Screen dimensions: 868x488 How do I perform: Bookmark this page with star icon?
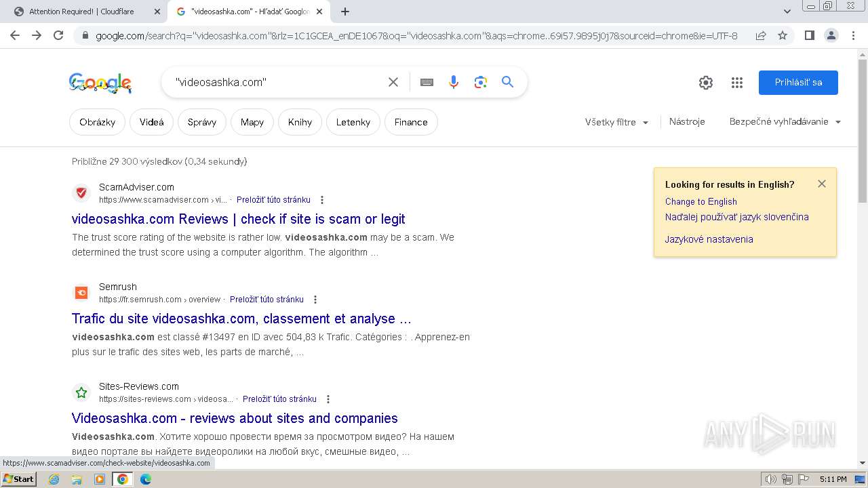tap(783, 35)
